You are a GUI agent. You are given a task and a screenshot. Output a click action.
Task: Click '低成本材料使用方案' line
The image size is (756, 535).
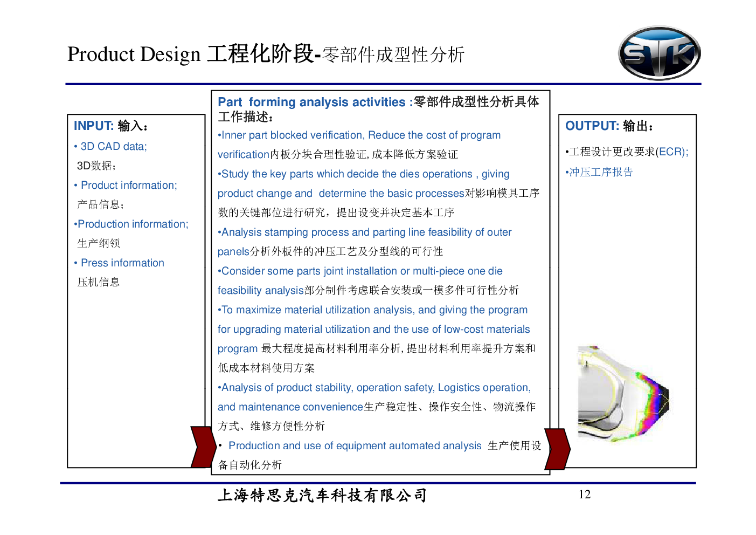coord(266,368)
